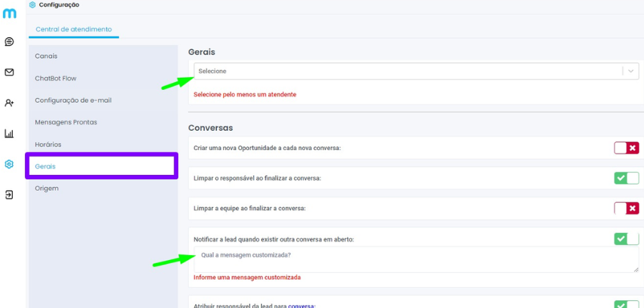Open the chat conversations sidebar icon
This screenshot has width=644, height=308.
[x=9, y=42]
